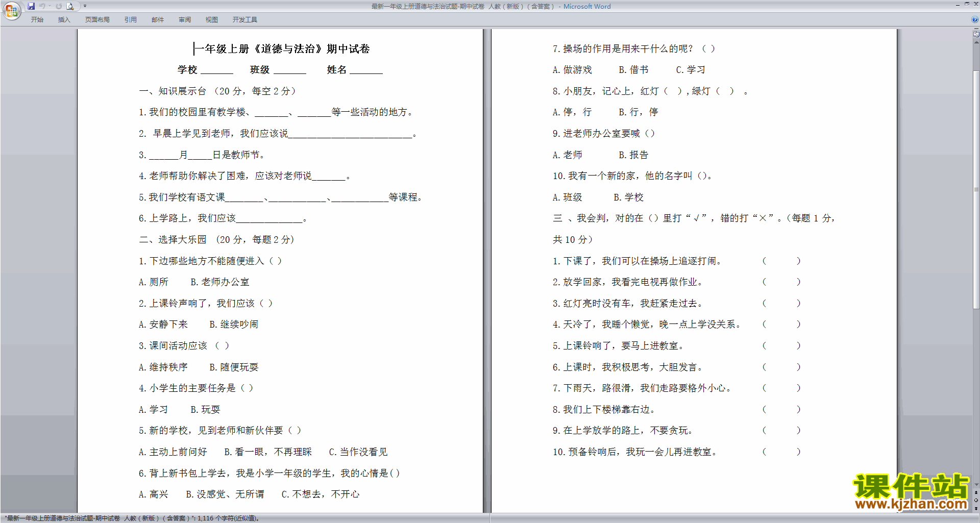Viewport: 980px width, 523px height.
Task: Open the 插入 ribbon tab
Action: coord(64,19)
